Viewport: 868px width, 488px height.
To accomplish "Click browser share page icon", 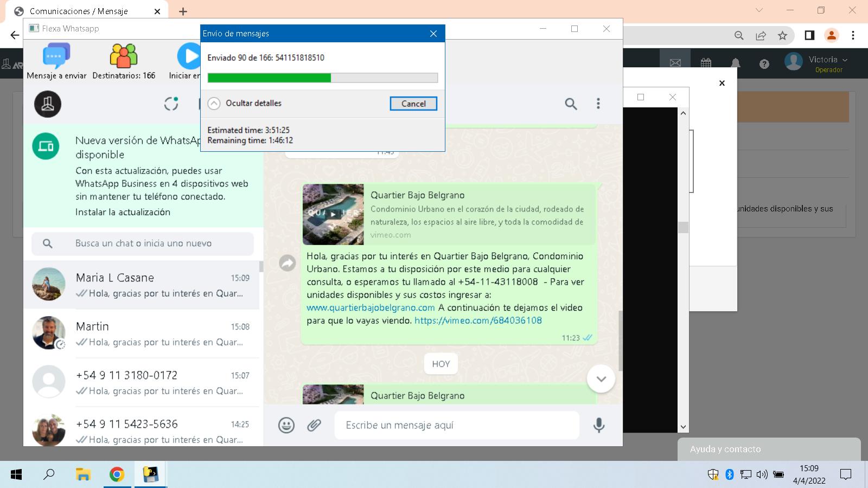I will coord(761,35).
